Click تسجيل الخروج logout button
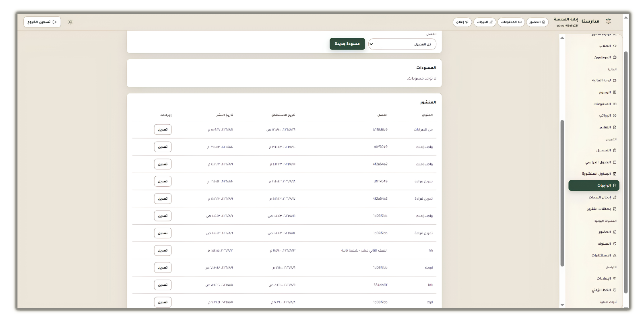 coord(42,22)
